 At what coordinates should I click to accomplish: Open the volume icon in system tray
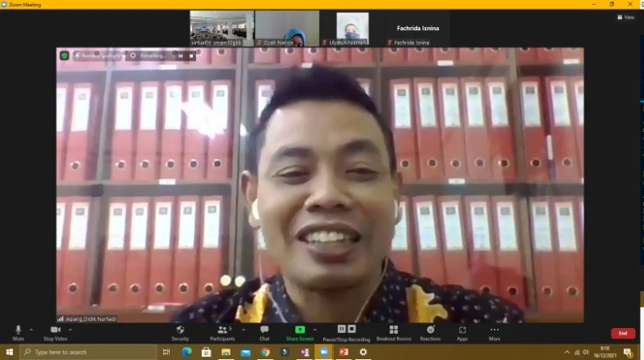pos(586,352)
